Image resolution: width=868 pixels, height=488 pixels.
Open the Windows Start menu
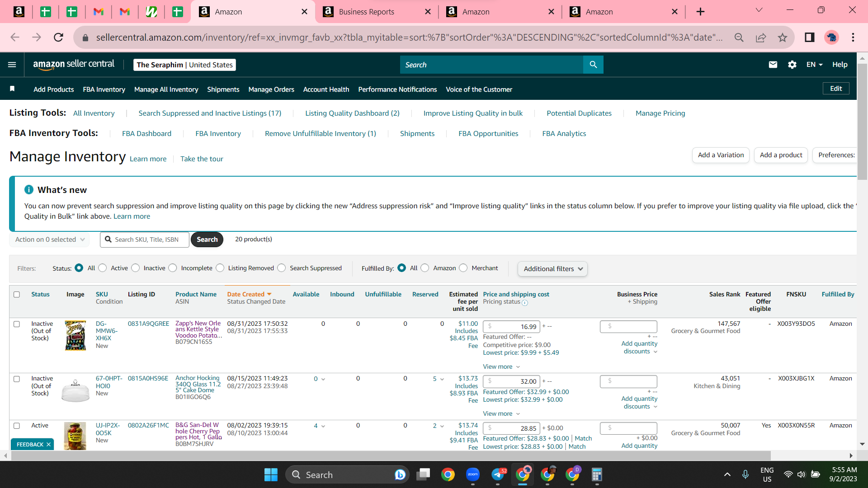[271, 475]
